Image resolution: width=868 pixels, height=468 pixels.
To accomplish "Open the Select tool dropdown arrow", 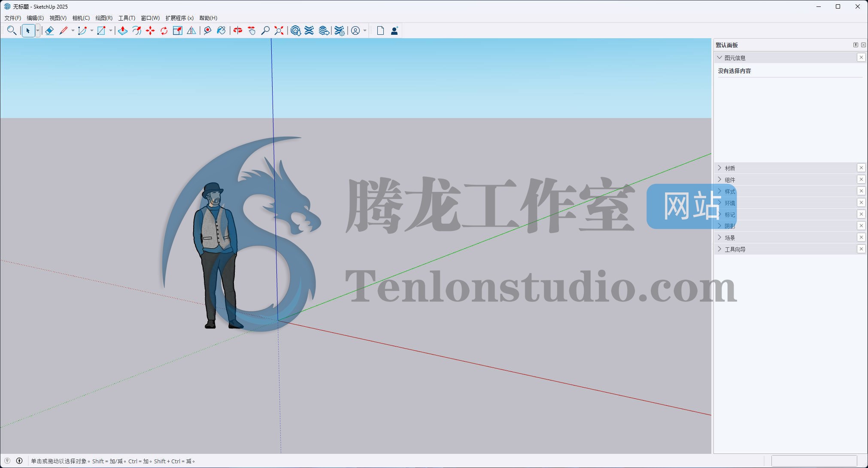I will click(x=38, y=30).
